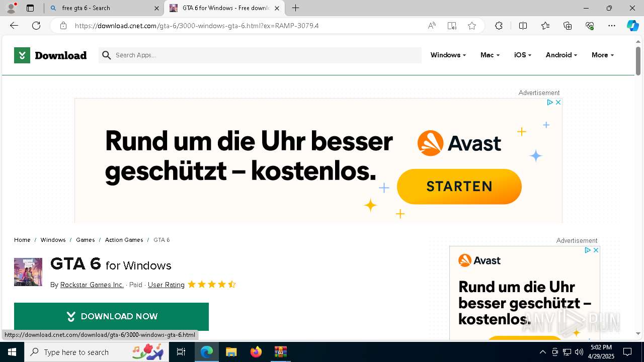Open the Favorites list icon
The width and height of the screenshot is (644, 362).
[545, 26]
